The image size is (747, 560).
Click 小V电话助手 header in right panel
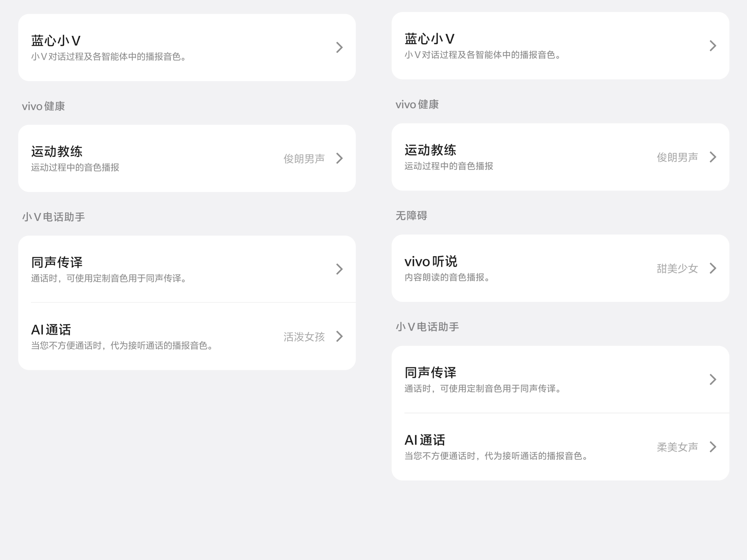427,327
